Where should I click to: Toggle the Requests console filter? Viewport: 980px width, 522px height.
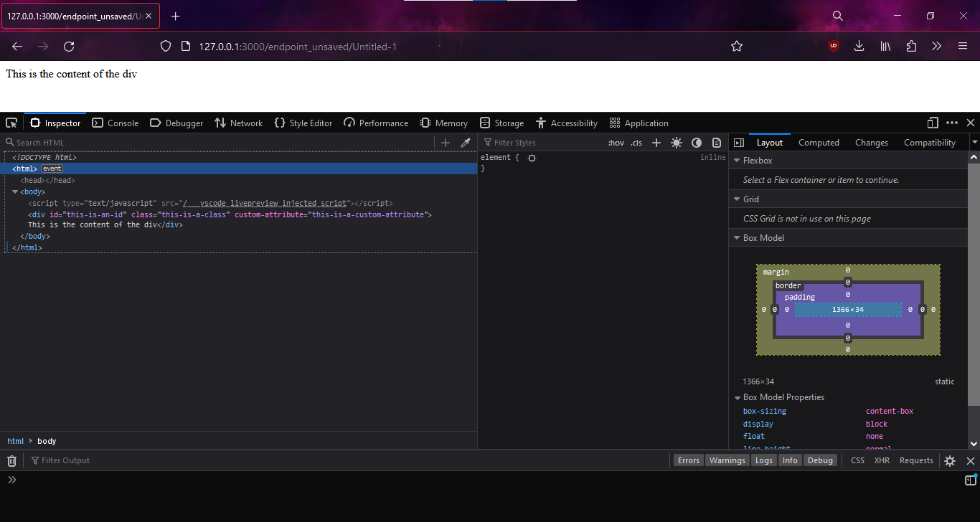[916, 460]
